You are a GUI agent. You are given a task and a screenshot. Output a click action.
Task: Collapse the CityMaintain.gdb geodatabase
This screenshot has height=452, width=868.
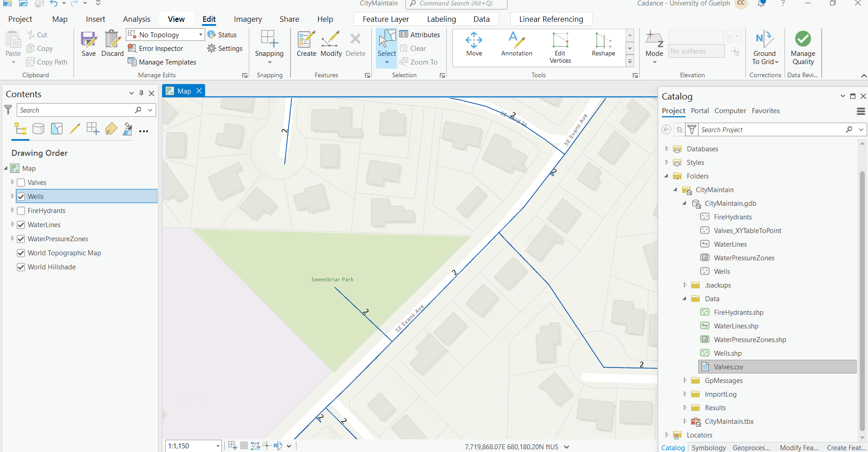(686, 204)
